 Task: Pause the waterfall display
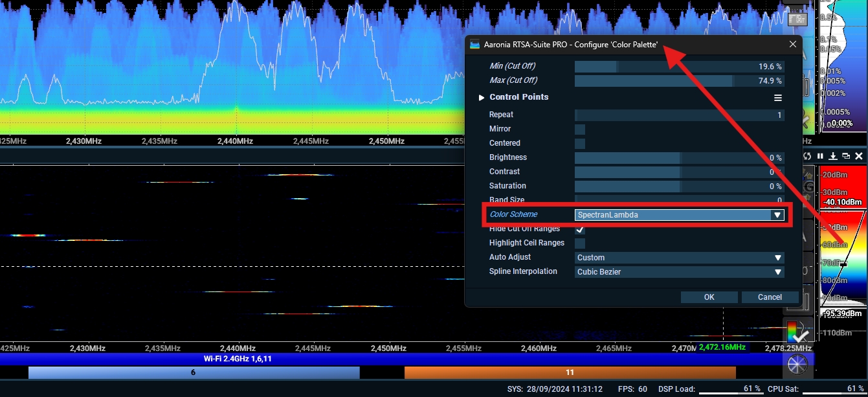pyautogui.click(x=820, y=156)
